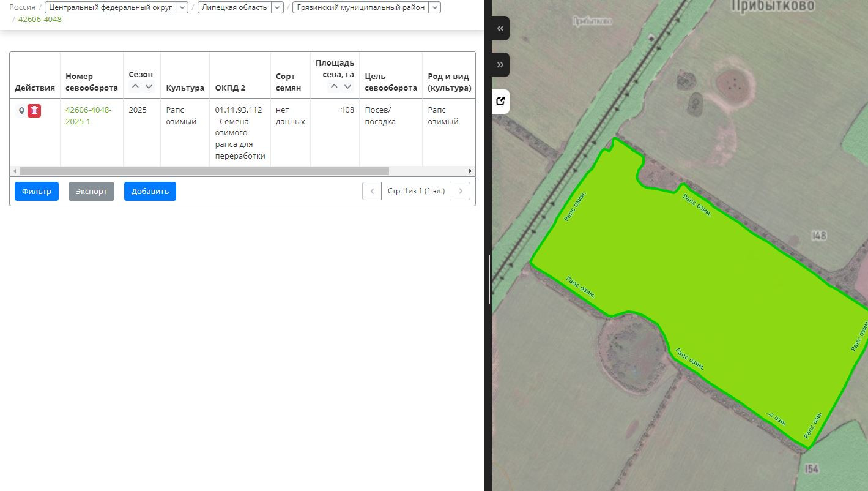Click the Экспорт button

click(x=91, y=191)
